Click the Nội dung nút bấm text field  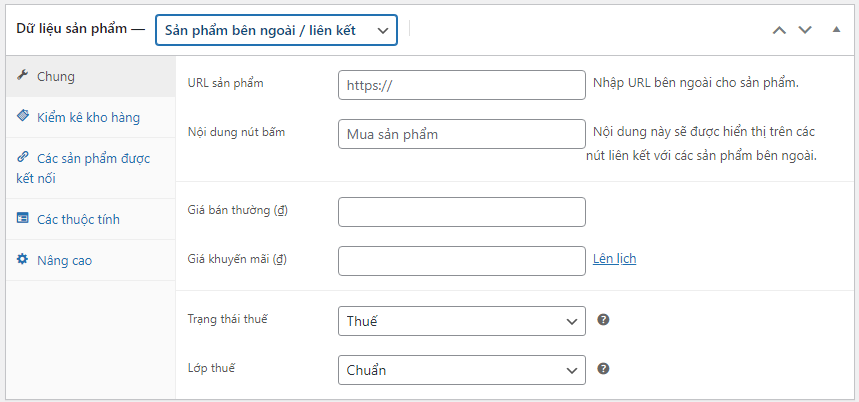tap(461, 134)
